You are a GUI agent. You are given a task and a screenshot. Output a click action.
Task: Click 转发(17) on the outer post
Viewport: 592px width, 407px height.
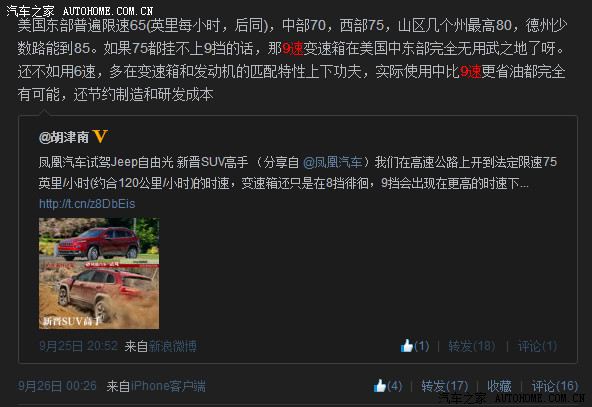point(445,386)
